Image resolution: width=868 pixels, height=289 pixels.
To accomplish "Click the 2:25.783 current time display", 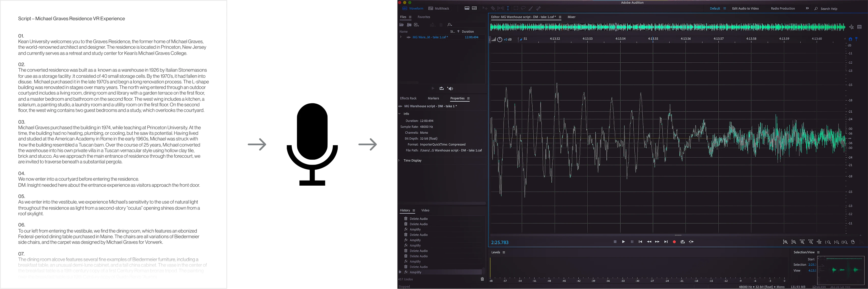I will [x=500, y=242].
